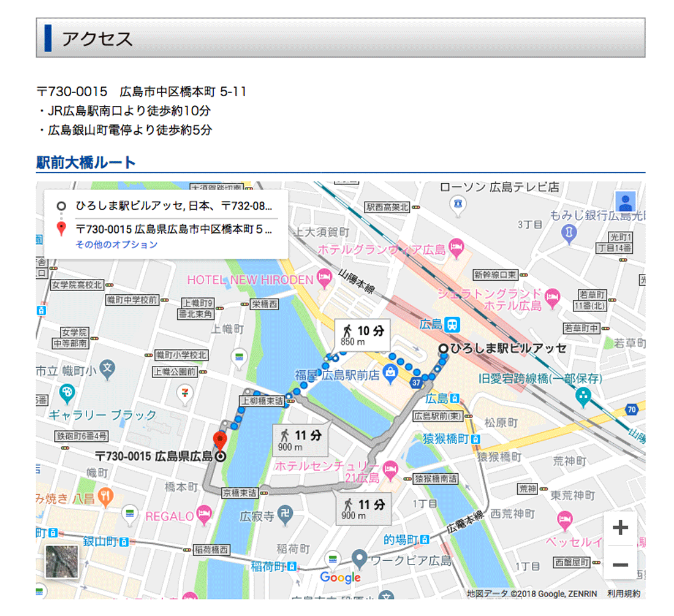This screenshot has width=674, height=616.
Task: Click the 駅前大橋ルート heading
Action: tap(86, 162)
